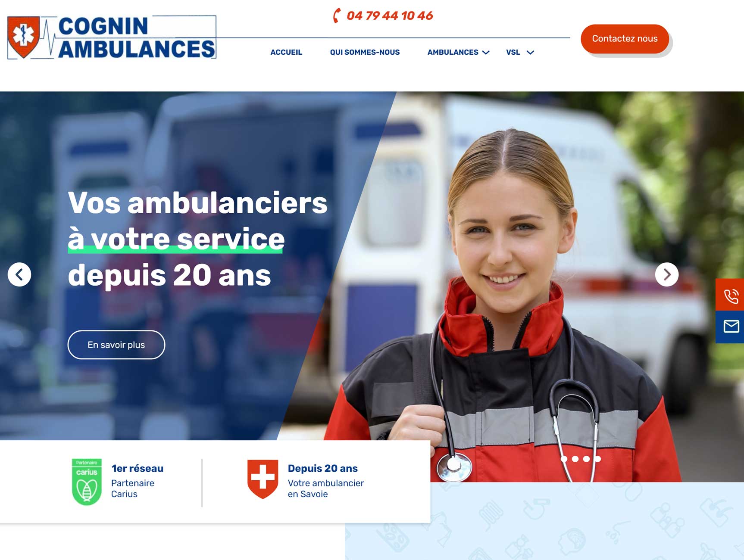Open the Accueil menu item
Viewport: 744px width, 560px height.
pos(286,52)
